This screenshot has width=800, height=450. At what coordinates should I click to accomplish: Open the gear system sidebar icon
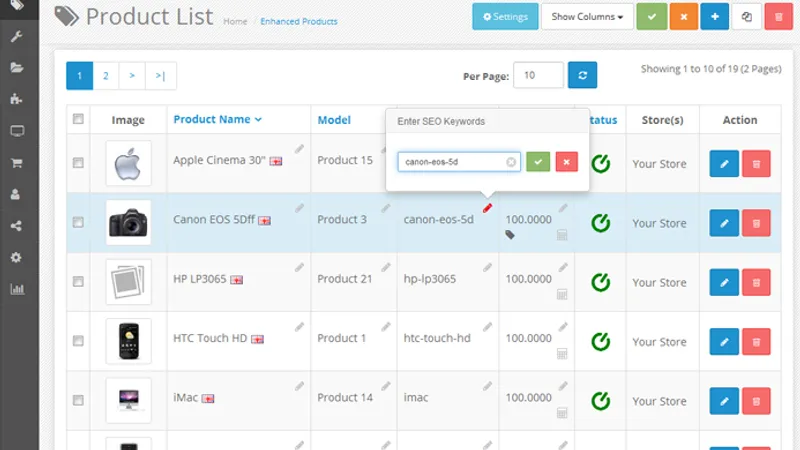point(16,257)
